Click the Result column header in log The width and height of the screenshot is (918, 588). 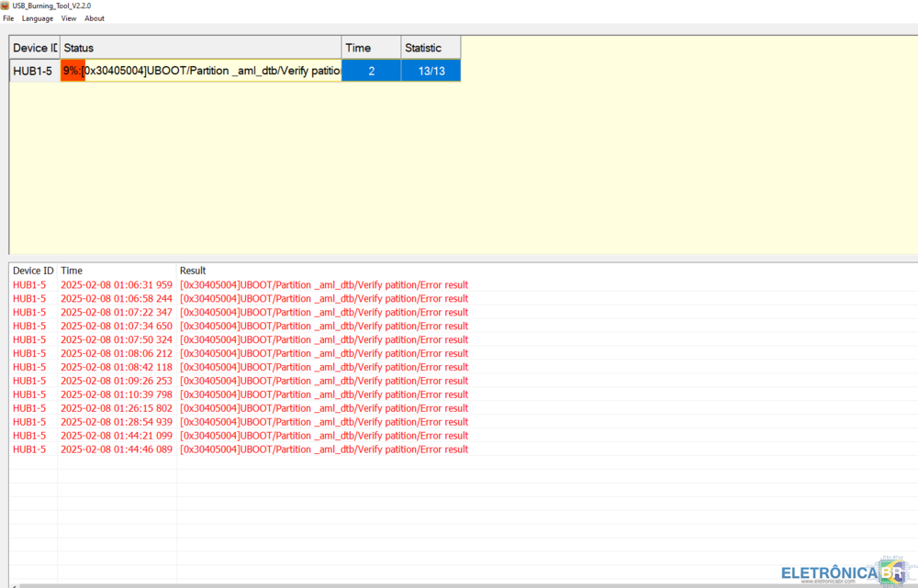pyautogui.click(x=193, y=271)
